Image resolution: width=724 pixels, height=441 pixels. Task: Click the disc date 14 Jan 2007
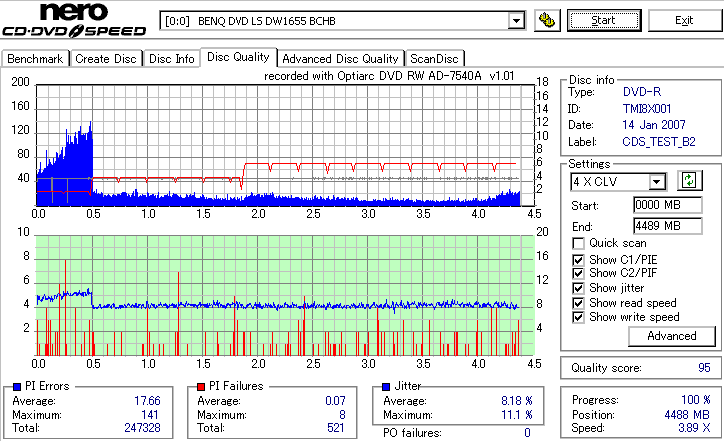(x=654, y=125)
